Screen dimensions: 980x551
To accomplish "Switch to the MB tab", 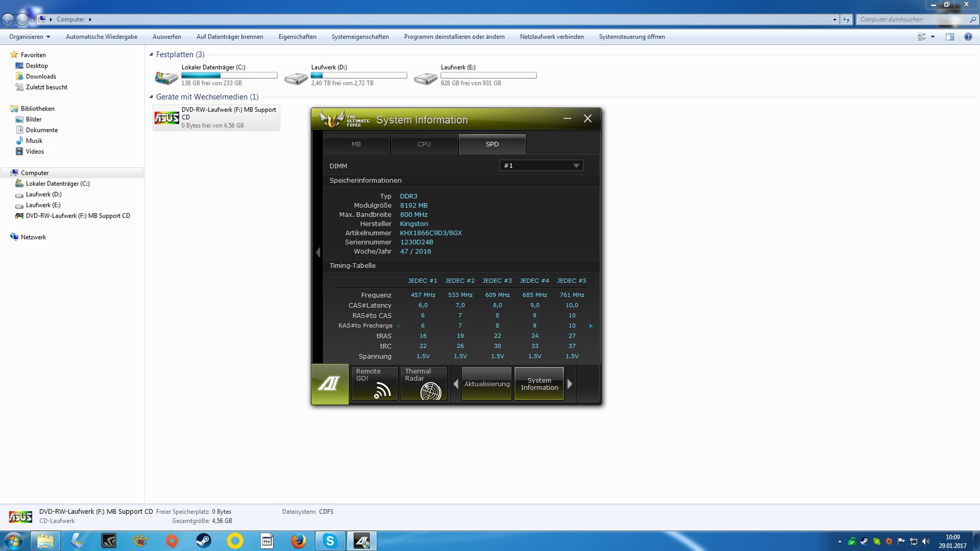I will (x=356, y=144).
